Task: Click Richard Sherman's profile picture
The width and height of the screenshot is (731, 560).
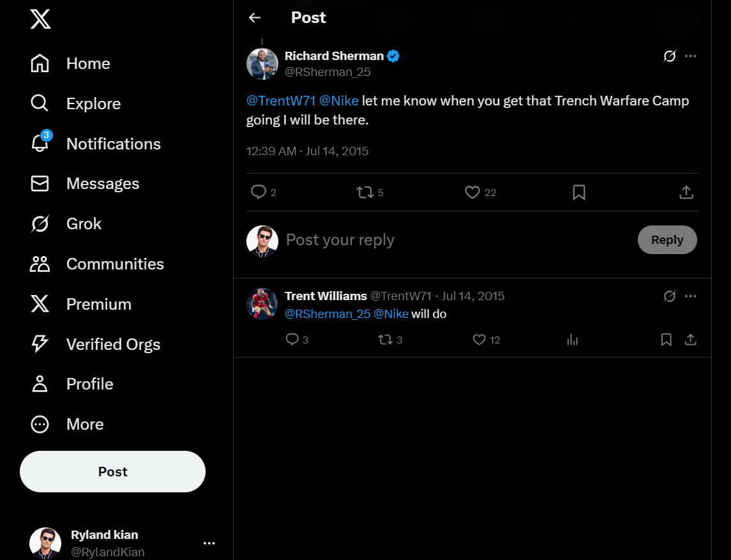Action: [262, 64]
